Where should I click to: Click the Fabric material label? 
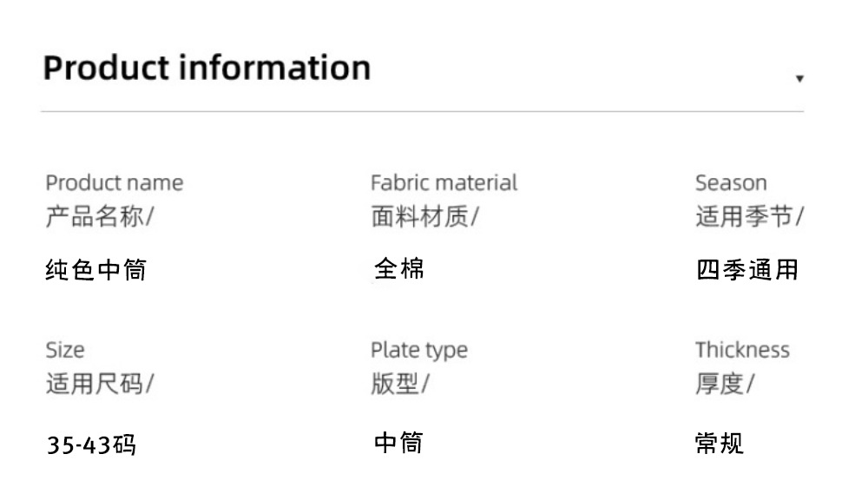[444, 183]
